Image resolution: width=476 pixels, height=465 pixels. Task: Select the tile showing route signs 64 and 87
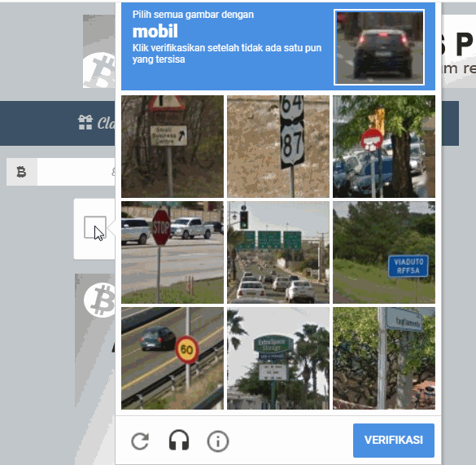click(278, 147)
